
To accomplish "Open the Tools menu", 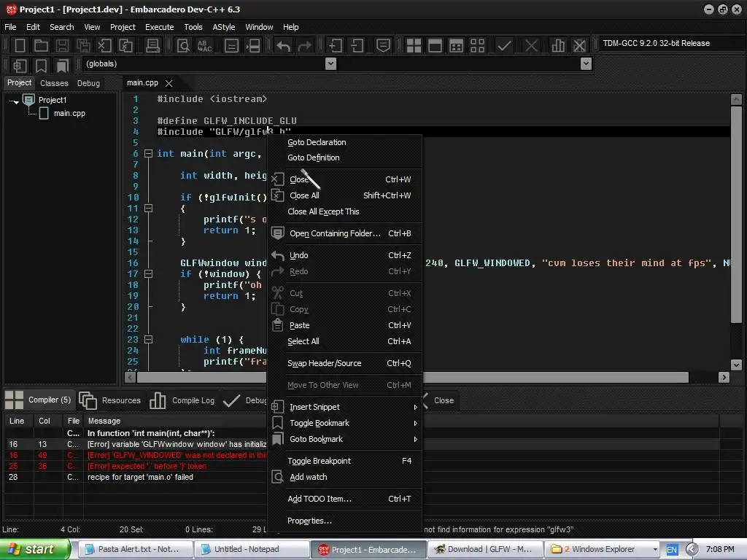I will click(x=193, y=27).
